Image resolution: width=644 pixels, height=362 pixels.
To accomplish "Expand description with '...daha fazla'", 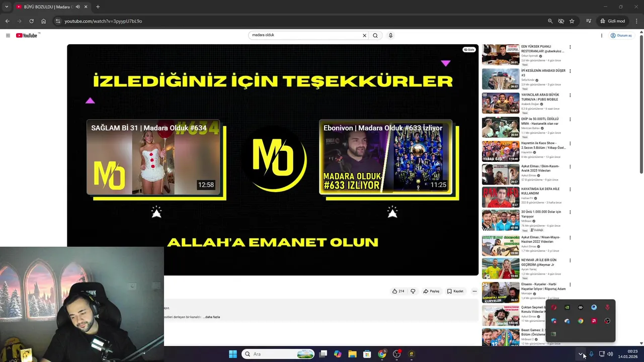I will (x=211, y=317).
